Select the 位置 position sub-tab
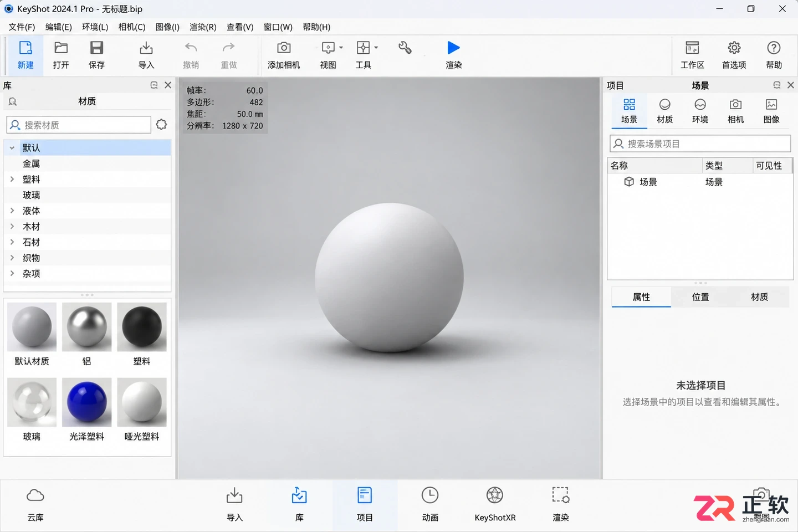The width and height of the screenshot is (798, 532). click(x=700, y=297)
